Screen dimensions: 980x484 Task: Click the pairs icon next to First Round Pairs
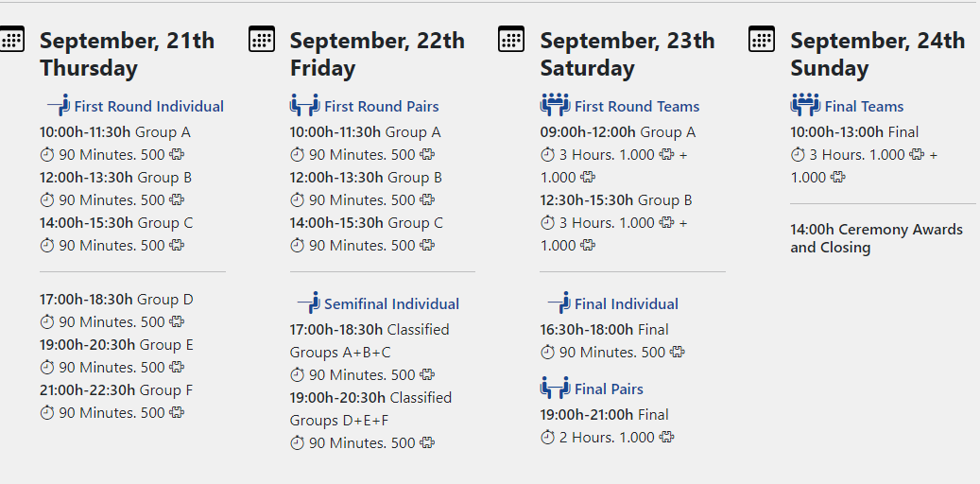click(304, 105)
